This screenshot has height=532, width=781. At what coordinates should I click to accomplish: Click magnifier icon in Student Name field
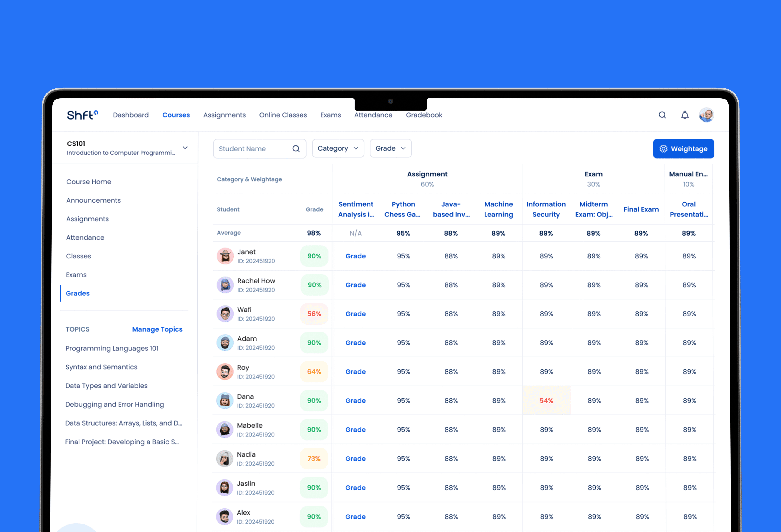tap(296, 149)
